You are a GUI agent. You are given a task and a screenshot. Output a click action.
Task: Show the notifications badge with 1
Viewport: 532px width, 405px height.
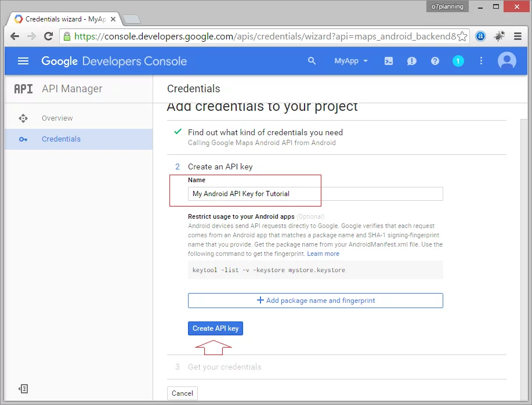458,61
